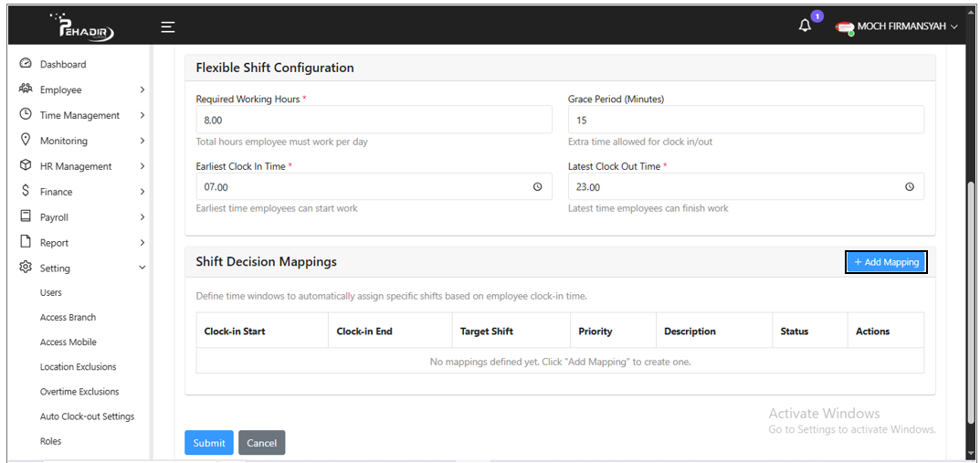The image size is (980, 463).
Task: Click the Monitoring location pin icon
Action: 26,141
